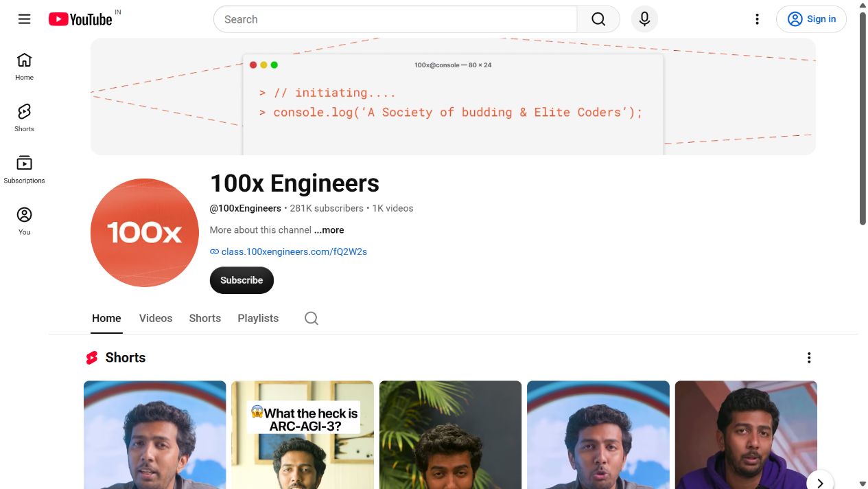The width and height of the screenshot is (868, 489).
Task: Click the 281K subscribers text
Action: [327, 208]
